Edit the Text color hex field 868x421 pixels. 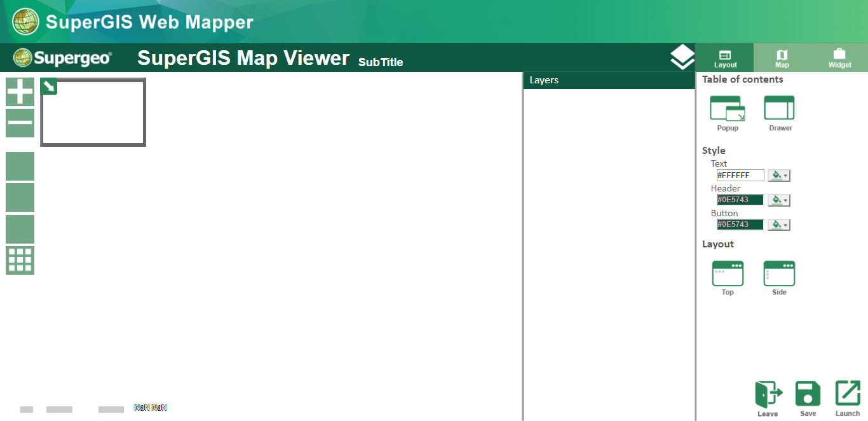pos(740,176)
